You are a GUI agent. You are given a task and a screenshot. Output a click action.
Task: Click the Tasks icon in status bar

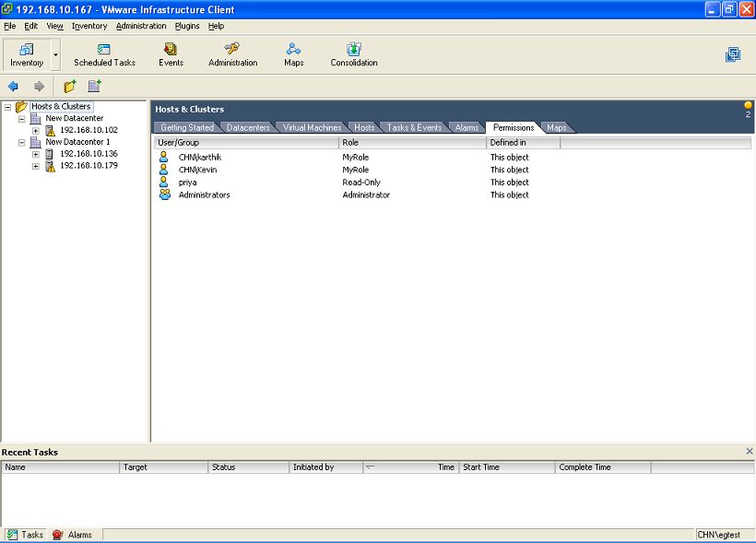pos(12,535)
